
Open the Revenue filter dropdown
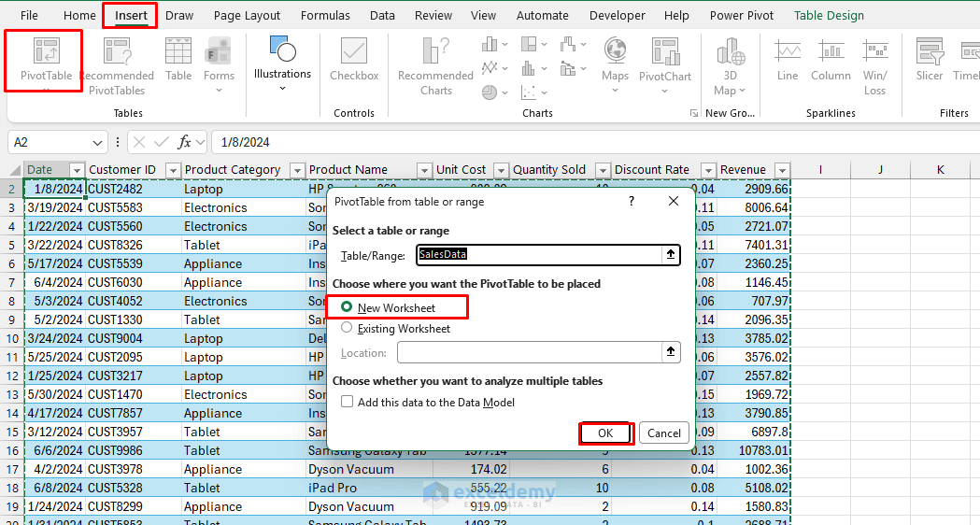(782, 170)
